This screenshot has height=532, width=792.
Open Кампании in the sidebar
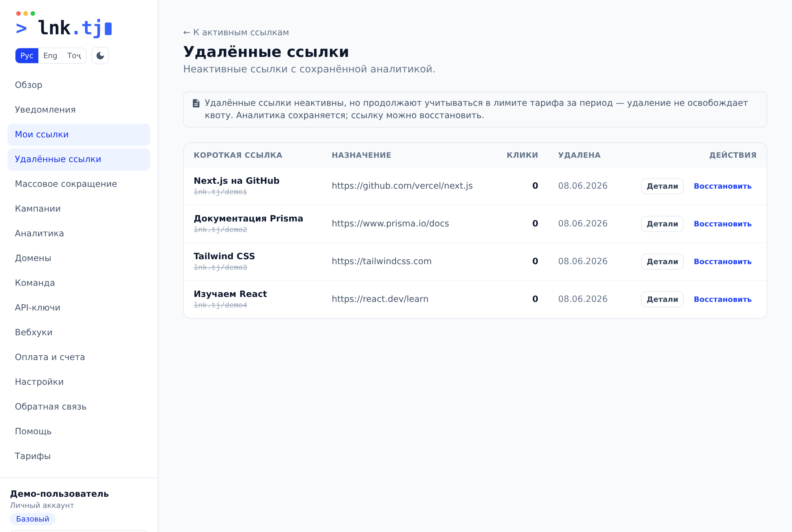point(79,209)
